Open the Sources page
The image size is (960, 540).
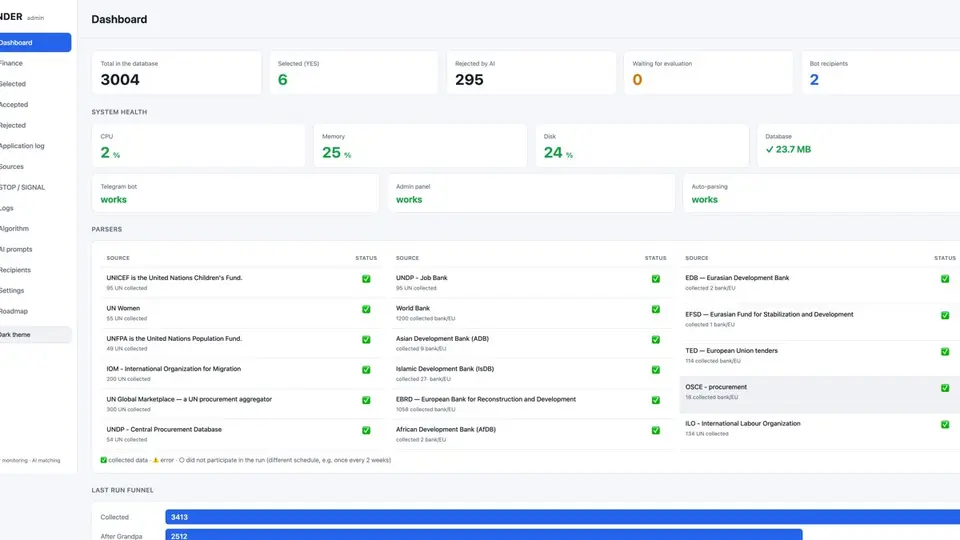tap(12, 167)
